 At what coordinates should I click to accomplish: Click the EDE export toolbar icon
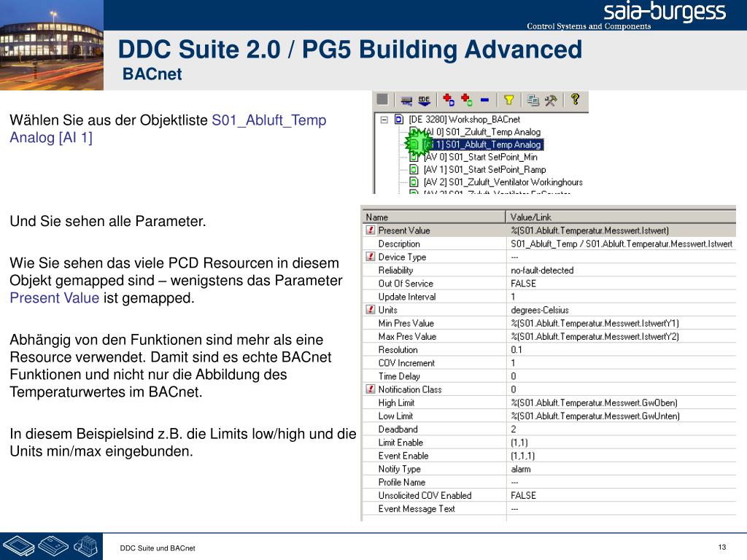(424, 100)
